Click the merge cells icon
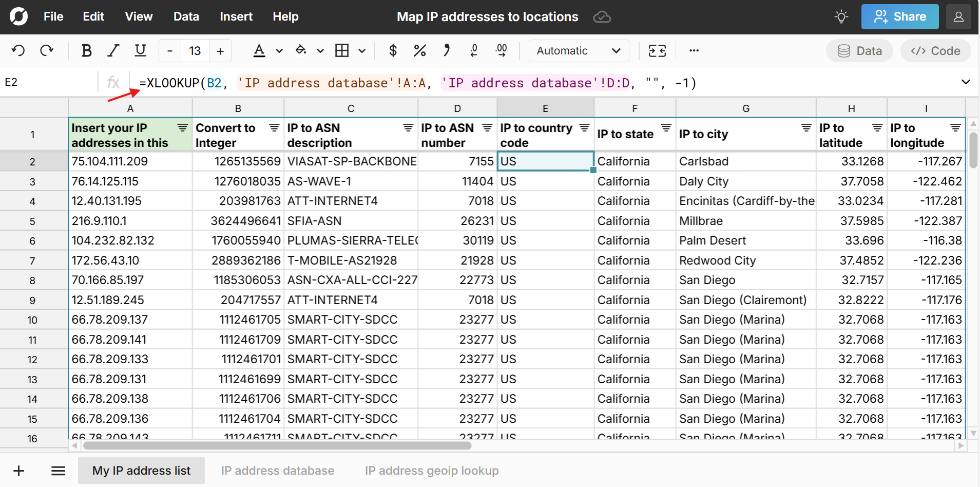Viewport: 980px width, 487px height. click(x=657, y=50)
